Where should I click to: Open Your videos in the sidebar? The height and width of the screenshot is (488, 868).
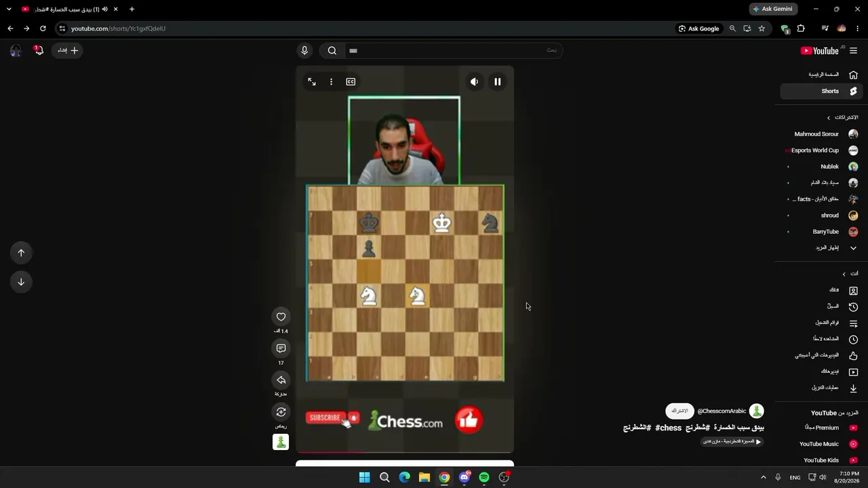820,371
